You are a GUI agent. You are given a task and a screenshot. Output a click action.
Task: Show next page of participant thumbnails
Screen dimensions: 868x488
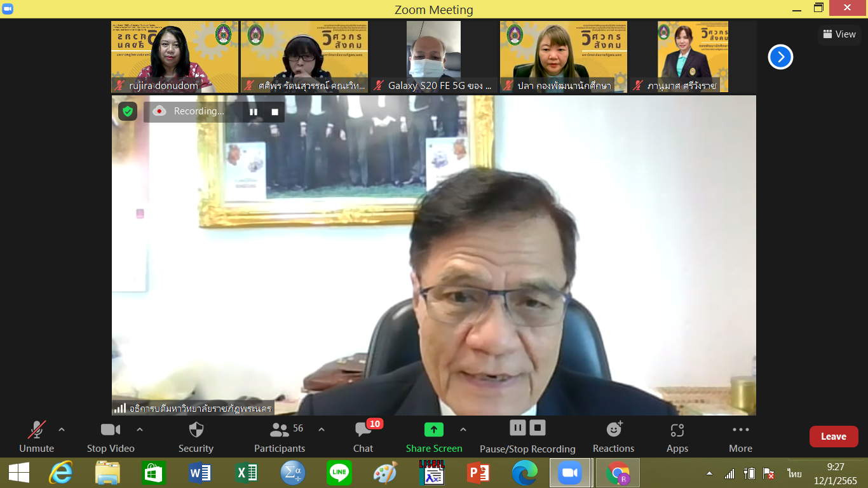pos(780,57)
